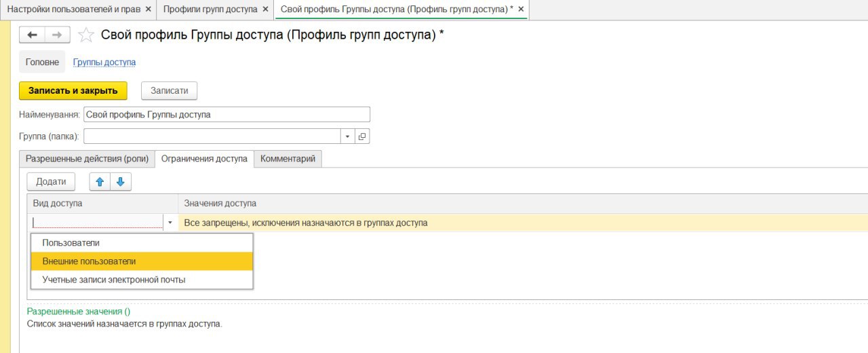Click the Найменування input field
This screenshot has width=868, height=353.
pyautogui.click(x=226, y=115)
